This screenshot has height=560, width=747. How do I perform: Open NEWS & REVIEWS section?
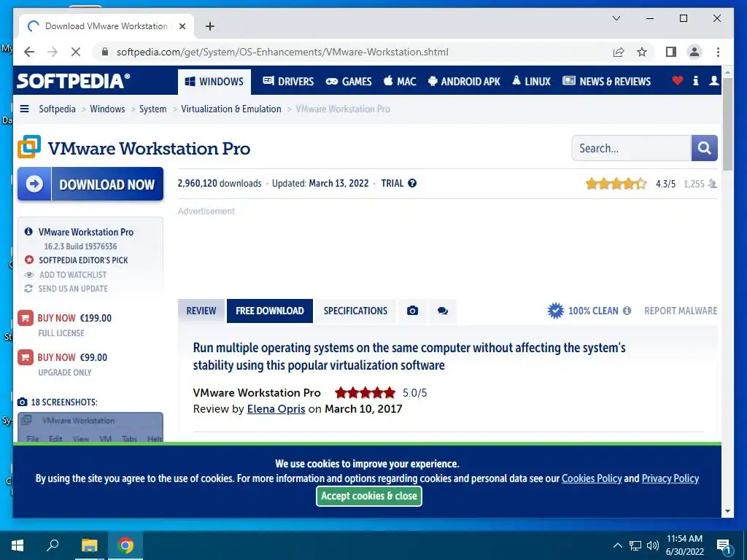(606, 82)
